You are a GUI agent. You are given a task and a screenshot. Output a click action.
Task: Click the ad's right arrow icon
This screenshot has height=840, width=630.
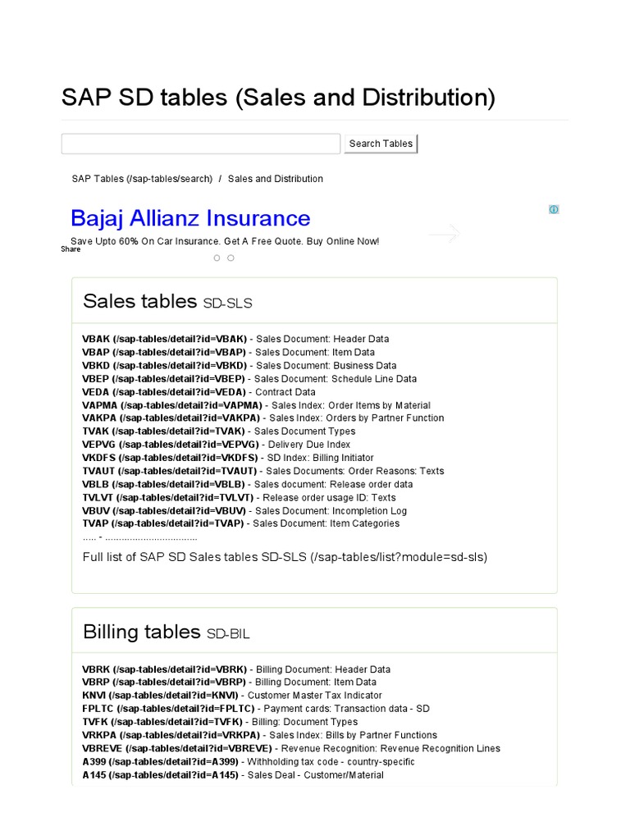[x=444, y=235]
